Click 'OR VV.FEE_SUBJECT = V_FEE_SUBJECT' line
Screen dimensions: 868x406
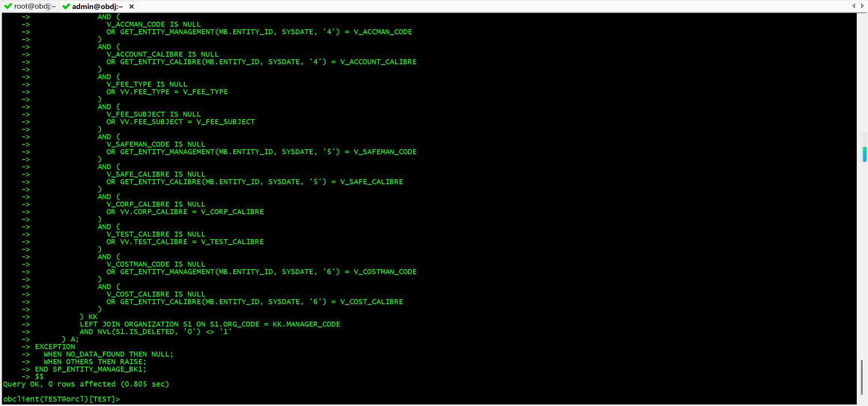180,122
